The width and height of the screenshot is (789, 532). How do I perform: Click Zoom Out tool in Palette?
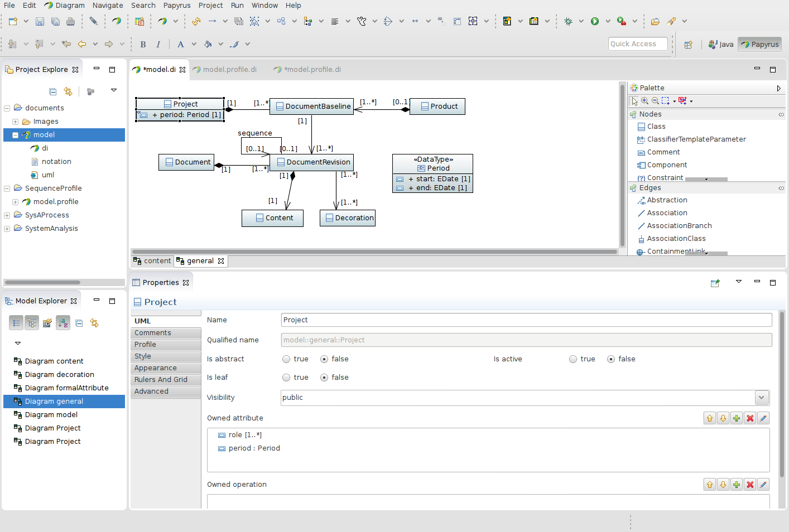click(655, 101)
